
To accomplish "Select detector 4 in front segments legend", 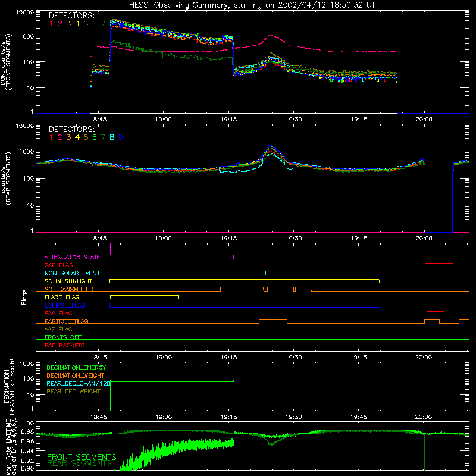I will tap(77, 24).
